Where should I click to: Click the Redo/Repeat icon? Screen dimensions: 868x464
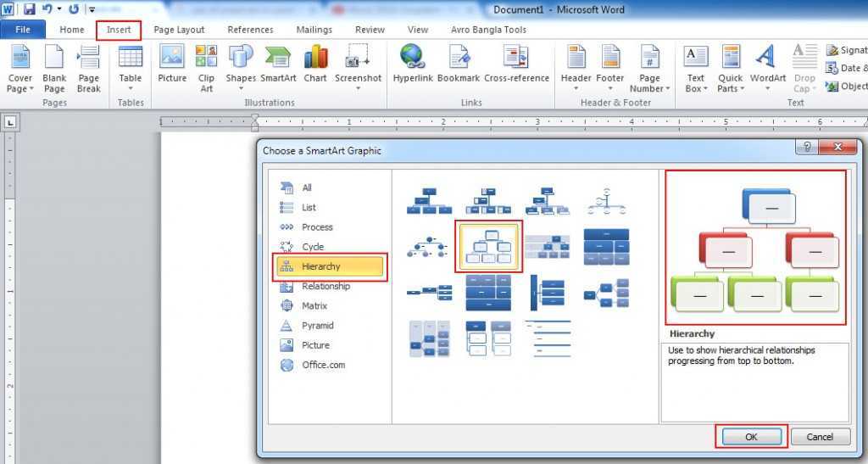pos(74,8)
